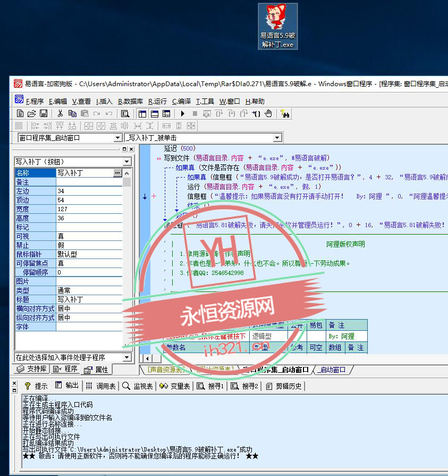Switch to the 调用表 tab
The width and height of the screenshot is (448, 476).
[x=100, y=386]
